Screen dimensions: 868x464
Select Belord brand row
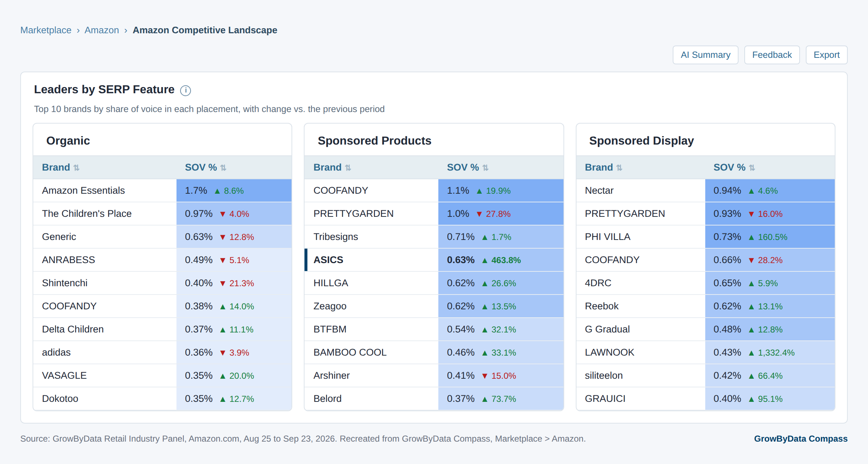[434, 399]
